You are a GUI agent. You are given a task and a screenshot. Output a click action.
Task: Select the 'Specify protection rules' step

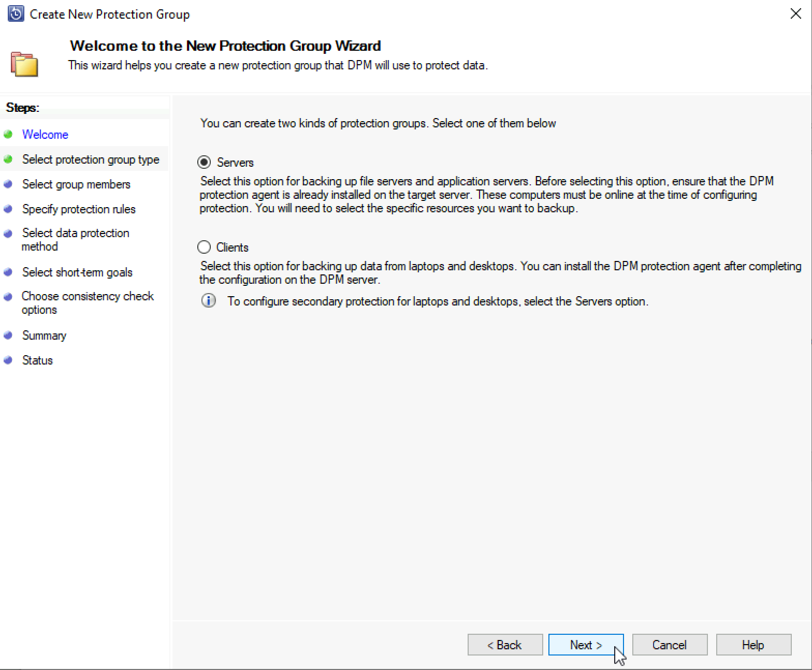pyautogui.click(x=79, y=209)
